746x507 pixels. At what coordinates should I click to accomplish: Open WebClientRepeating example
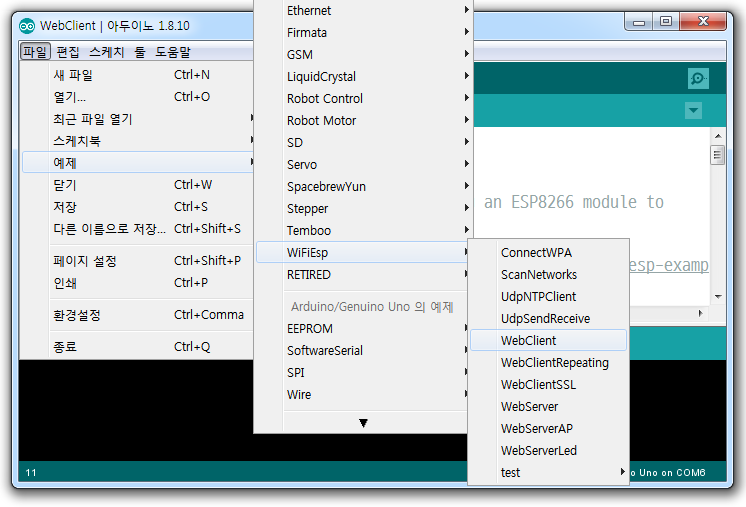[x=549, y=362]
